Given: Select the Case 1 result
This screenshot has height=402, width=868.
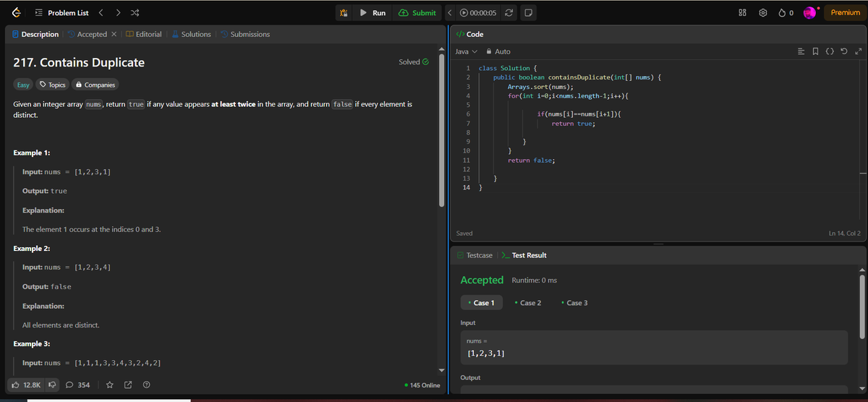Looking at the screenshot, I should [x=482, y=303].
